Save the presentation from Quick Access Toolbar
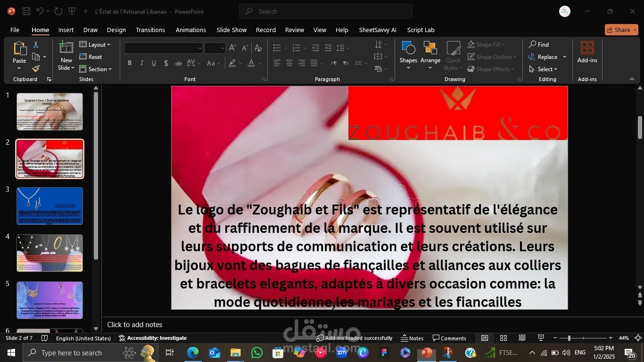This screenshot has height=362, width=644. click(26, 11)
